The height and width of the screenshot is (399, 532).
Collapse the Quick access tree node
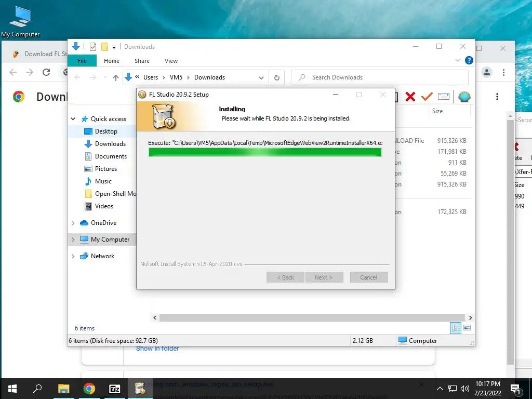click(73, 119)
